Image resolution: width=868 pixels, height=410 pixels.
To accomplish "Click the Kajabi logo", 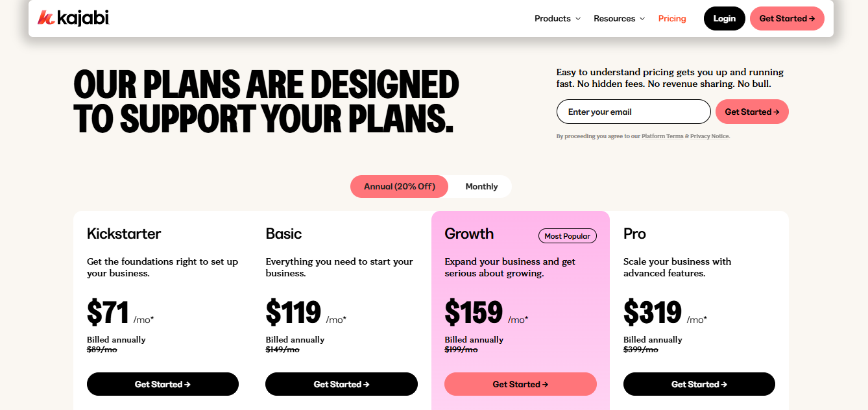I will [73, 18].
